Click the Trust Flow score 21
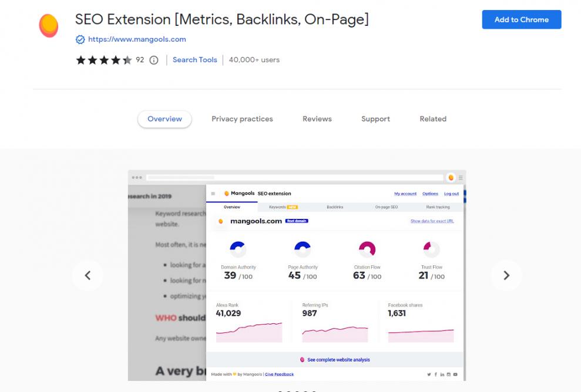This screenshot has height=392, width=581. pos(424,275)
